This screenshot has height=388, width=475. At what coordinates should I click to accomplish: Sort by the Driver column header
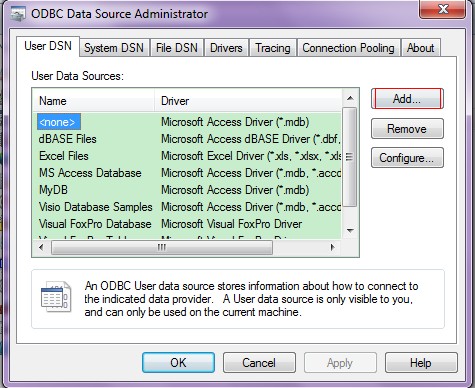click(248, 101)
